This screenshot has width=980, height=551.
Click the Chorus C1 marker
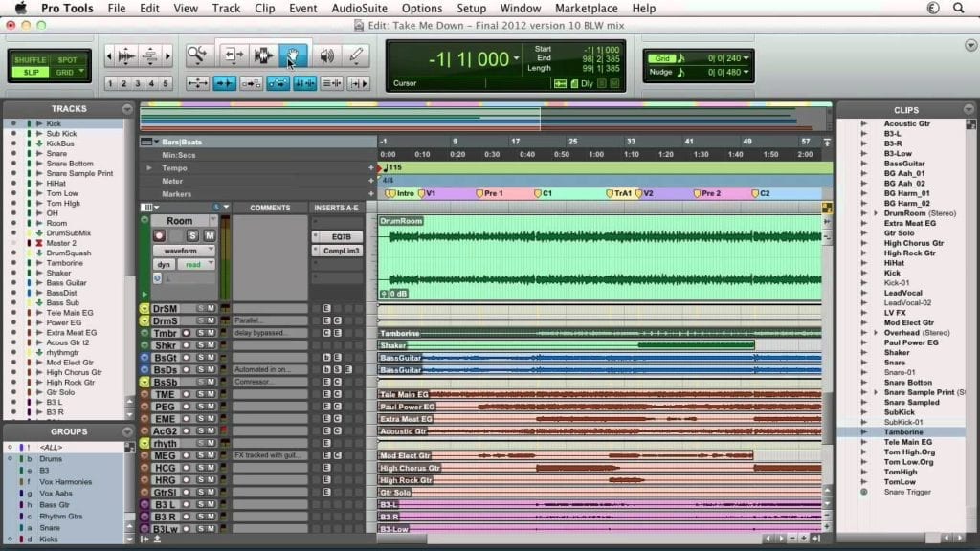544,193
